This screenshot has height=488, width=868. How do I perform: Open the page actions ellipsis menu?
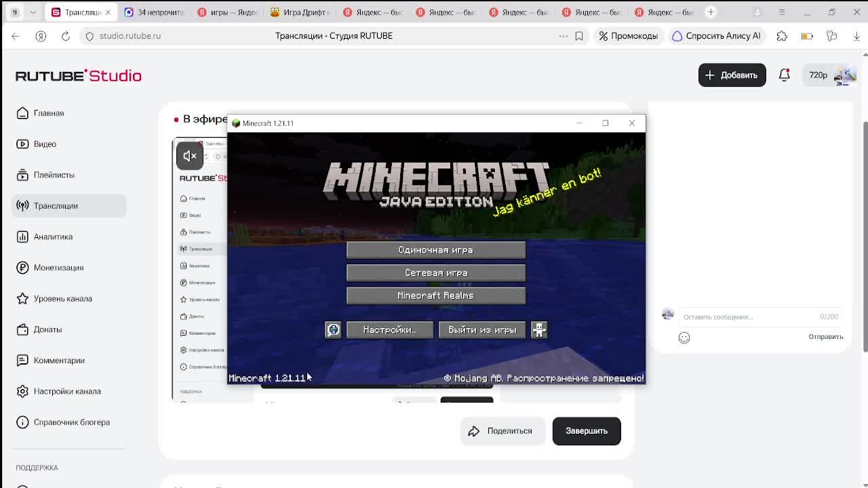(x=563, y=36)
